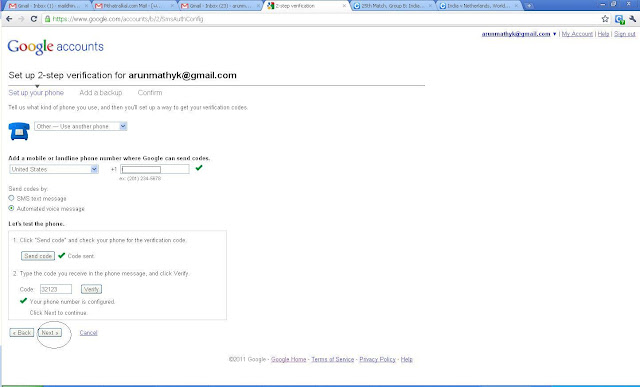This screenshot has width=640, height=387.
Task: Click the Confirm step
Action: coord(150,93)
